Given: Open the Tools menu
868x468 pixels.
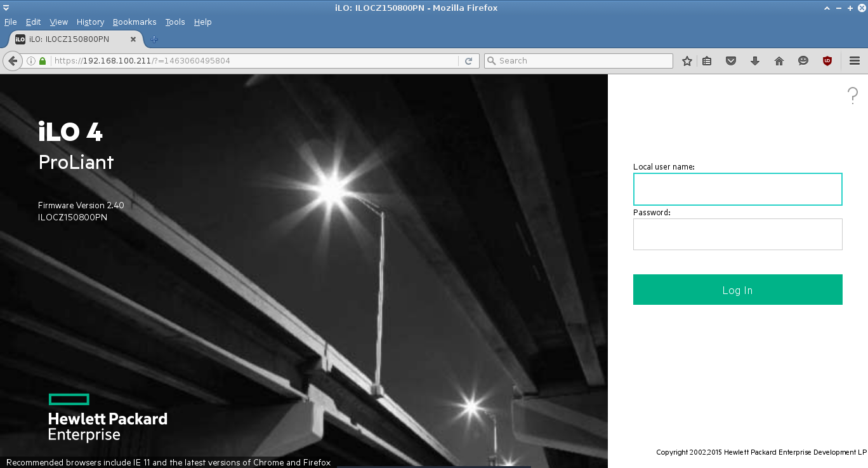Looking at the screenshot, I should click(175, 22).
